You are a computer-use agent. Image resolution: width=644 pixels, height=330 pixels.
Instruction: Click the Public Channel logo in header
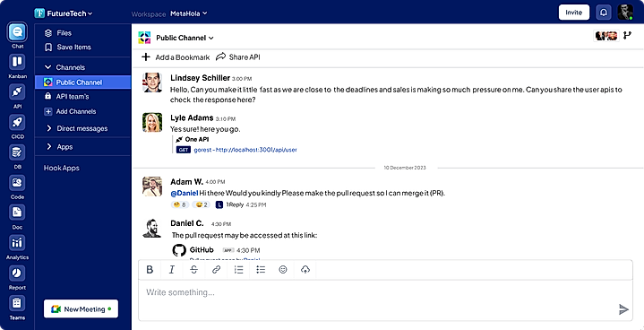pos(144,38)
